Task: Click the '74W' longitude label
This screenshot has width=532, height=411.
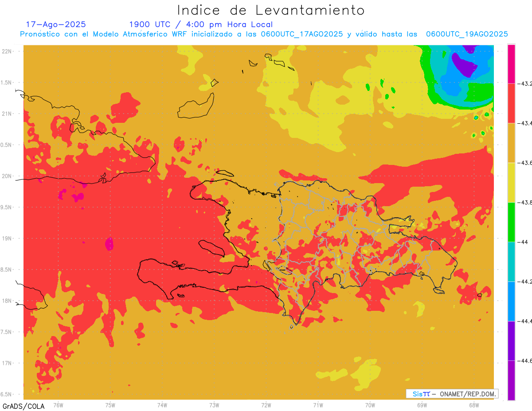Action: 162,405
